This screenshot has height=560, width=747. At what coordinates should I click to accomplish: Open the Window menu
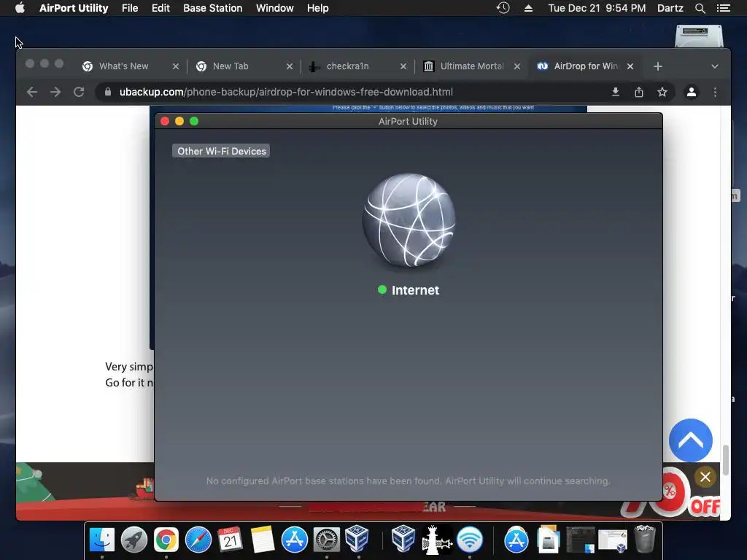coord(274,8)
